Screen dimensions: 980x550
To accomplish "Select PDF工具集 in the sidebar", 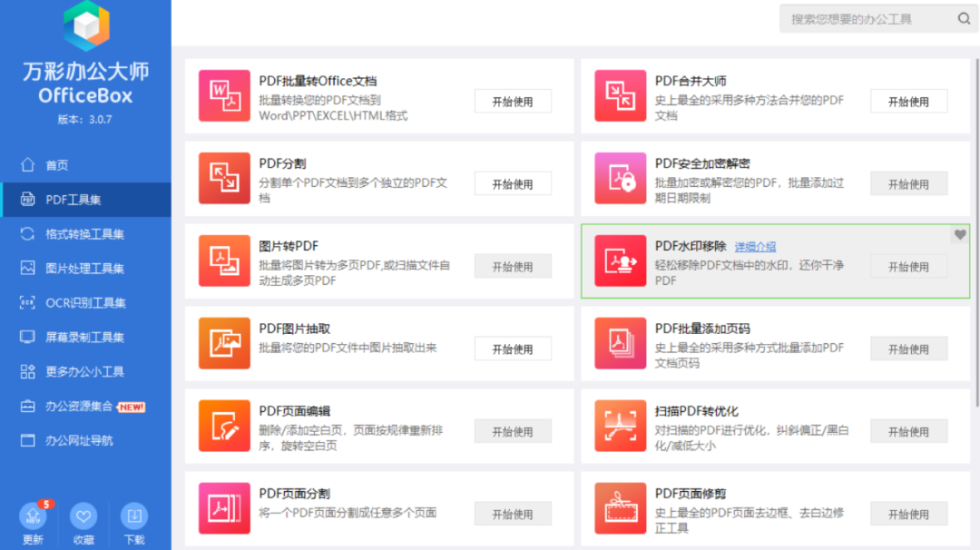I will point(87,200).
